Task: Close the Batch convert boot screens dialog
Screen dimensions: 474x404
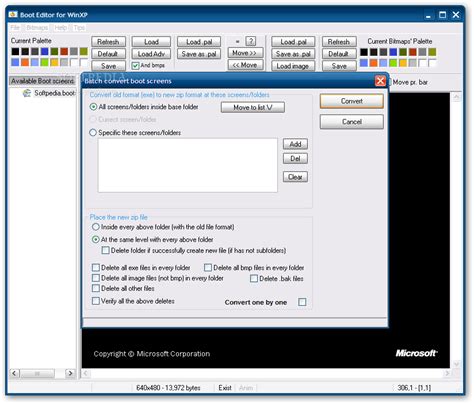Action: pyautogui.click(x=380, y=81)
